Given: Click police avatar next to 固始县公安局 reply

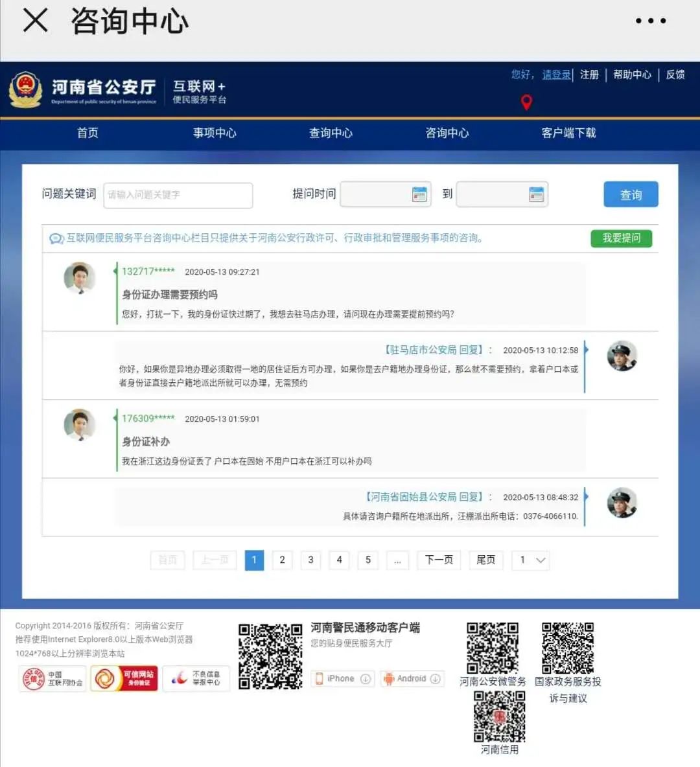Looking at the screenshot, I should (622, 502).
